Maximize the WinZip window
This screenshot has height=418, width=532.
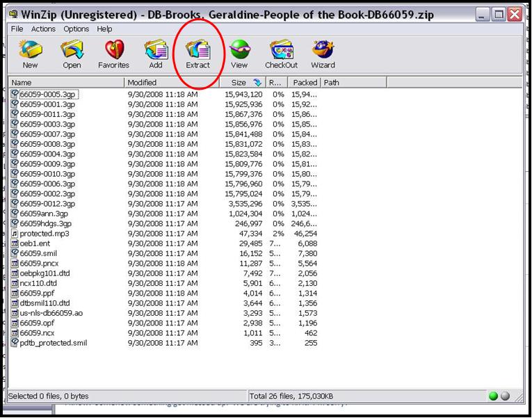tap(499, 15)
